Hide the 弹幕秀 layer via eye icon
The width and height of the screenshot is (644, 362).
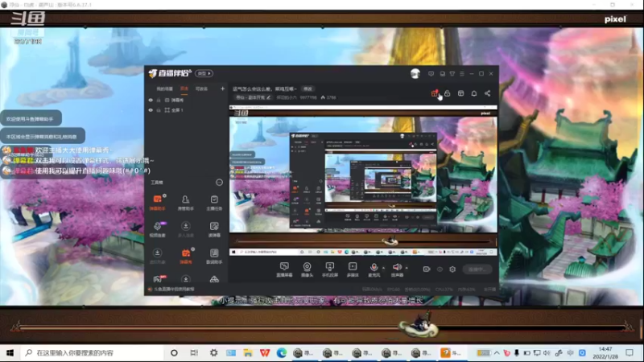point(151,100)
